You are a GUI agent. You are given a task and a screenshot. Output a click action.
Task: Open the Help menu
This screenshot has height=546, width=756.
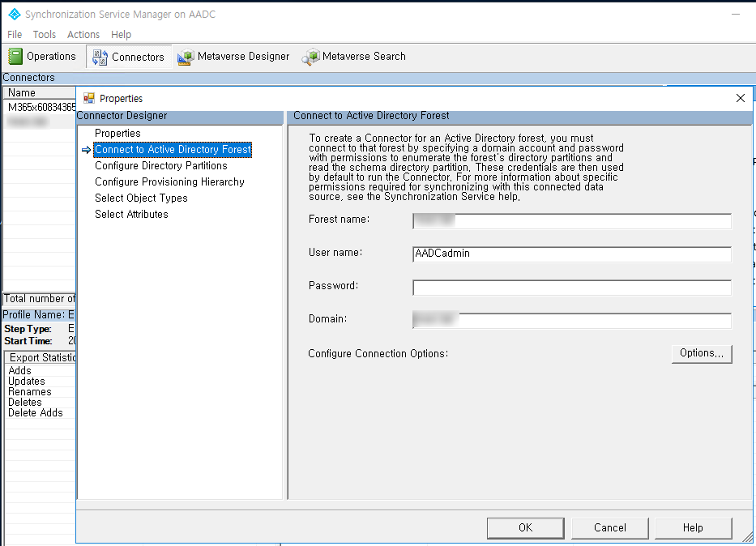pos(121,35)
